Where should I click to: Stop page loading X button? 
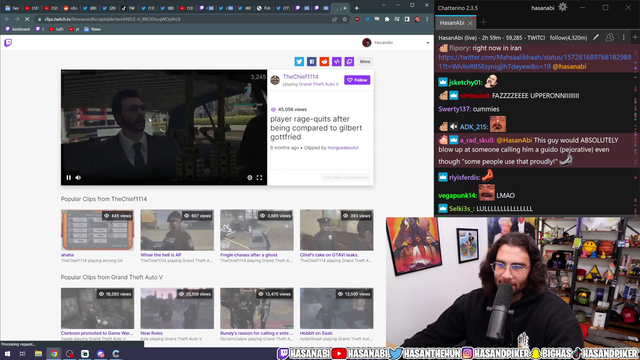[27, 19]
